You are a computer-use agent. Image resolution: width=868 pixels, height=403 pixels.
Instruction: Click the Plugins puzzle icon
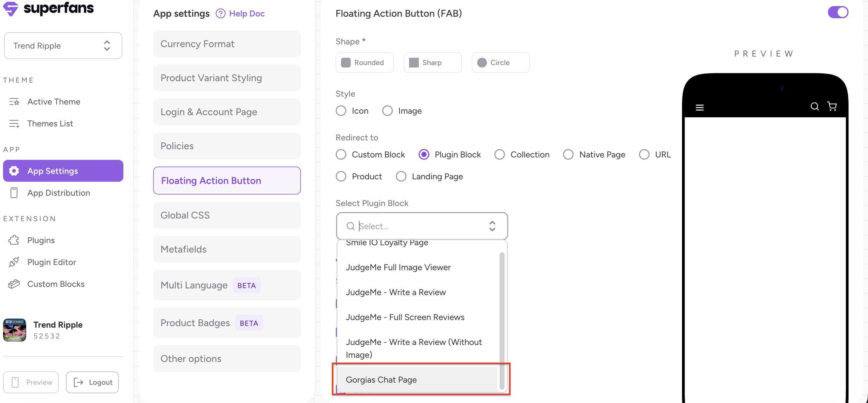14,240
